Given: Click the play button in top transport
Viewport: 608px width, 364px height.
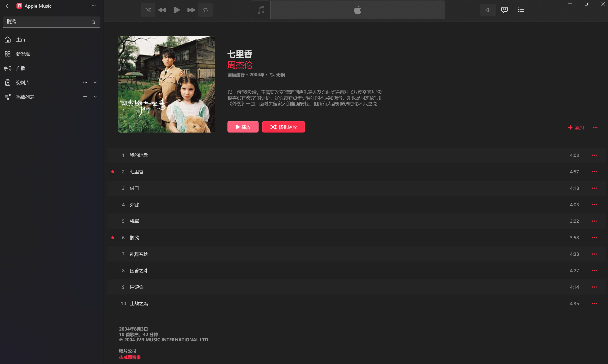Looking at the screenshot, I should tap(177, 10).
